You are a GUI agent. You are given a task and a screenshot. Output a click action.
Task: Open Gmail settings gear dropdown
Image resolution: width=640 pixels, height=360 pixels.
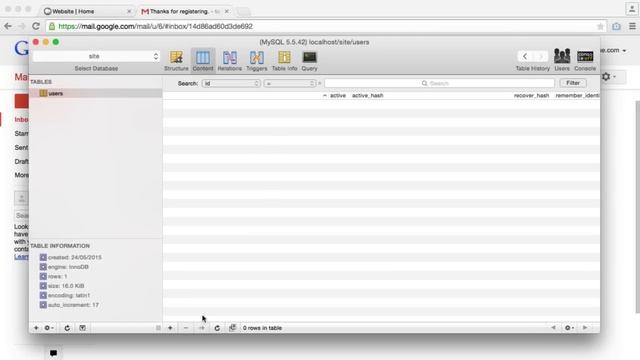tap(609, 76)
